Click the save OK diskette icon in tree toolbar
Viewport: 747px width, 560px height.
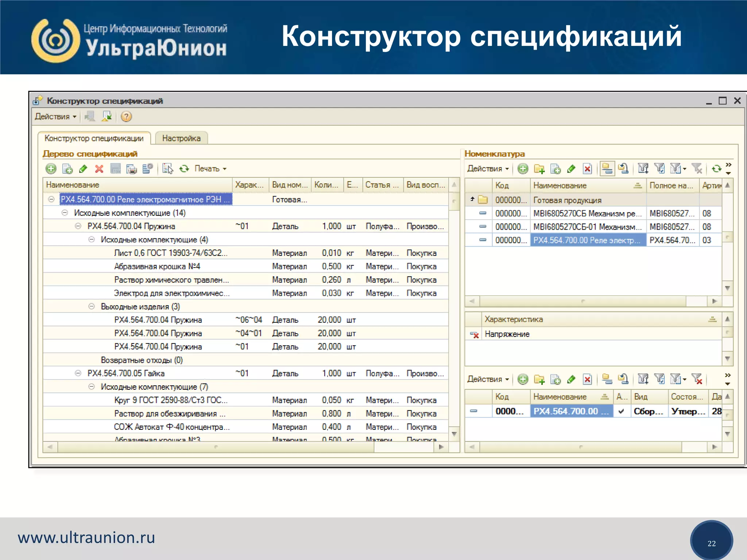pos(116,169)
